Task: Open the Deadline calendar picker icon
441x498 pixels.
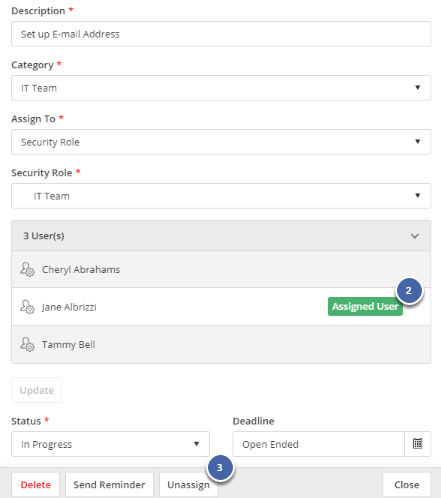Action: (417, 444)
